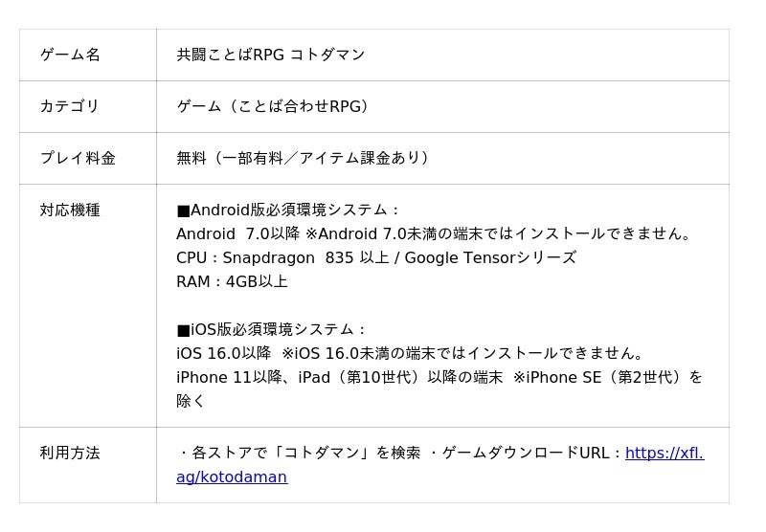Click the プレイ料金 row label
766x532 pixels.
[78, 158]
